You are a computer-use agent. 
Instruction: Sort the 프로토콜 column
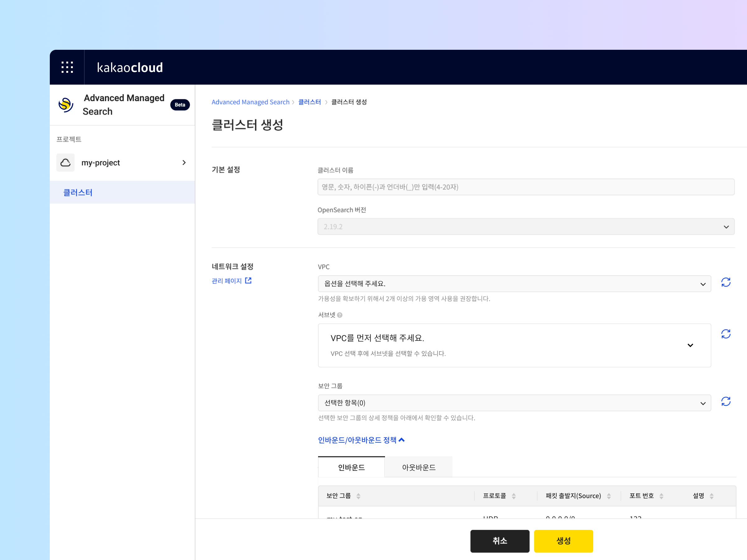click(514, 496)
